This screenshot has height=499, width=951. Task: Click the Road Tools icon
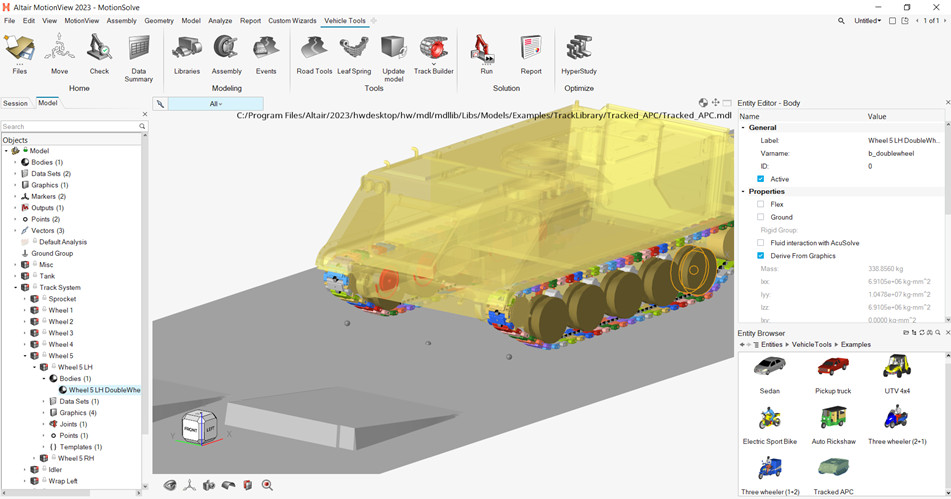314,48
